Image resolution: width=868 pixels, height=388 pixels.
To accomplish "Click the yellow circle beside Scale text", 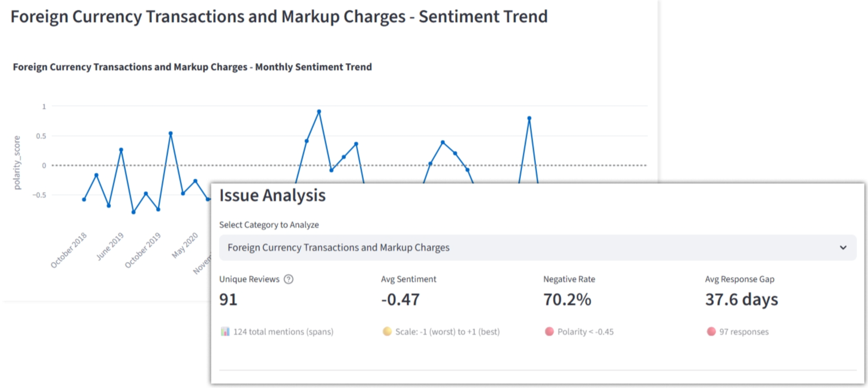I will point(387,332).
